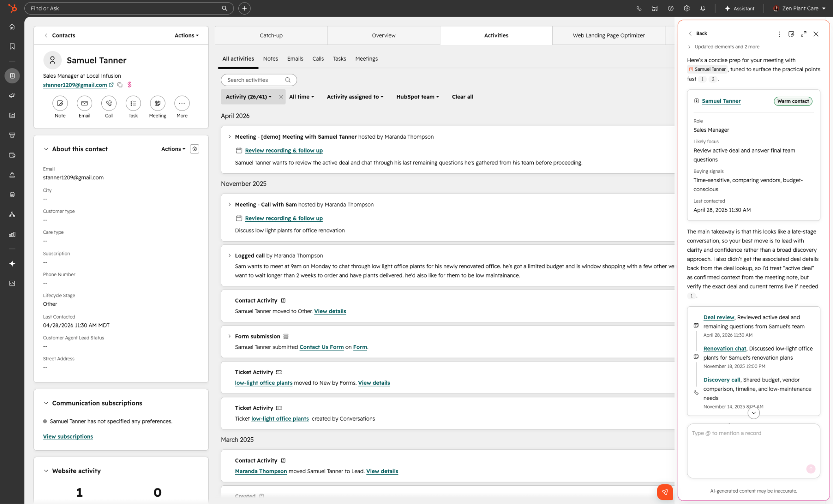This screenshot has height=504, width=833.
Task: Open the Zen Plant Care account menu
Action: coord(800,8)
